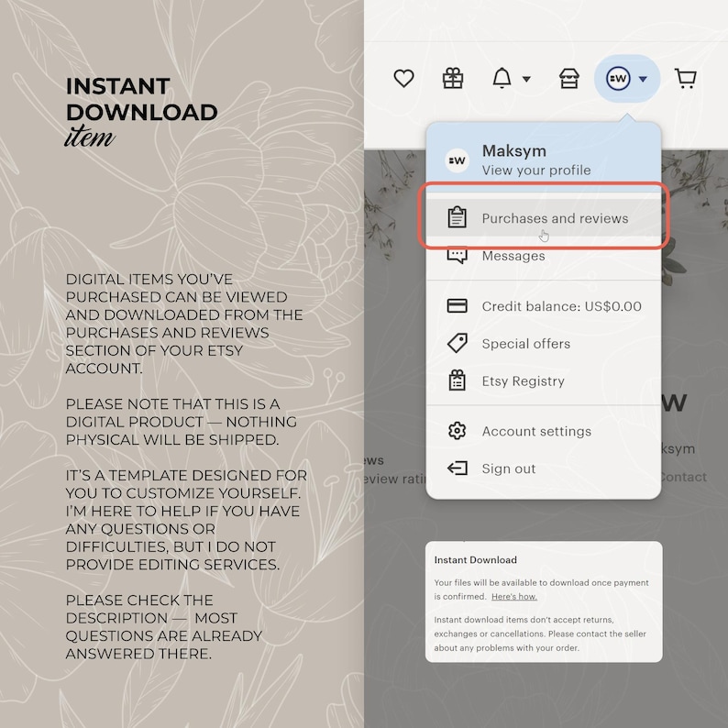The width and height of the screenshot is (728, 728).
Task: Choose Sign out from the menu
Action: 543,469
